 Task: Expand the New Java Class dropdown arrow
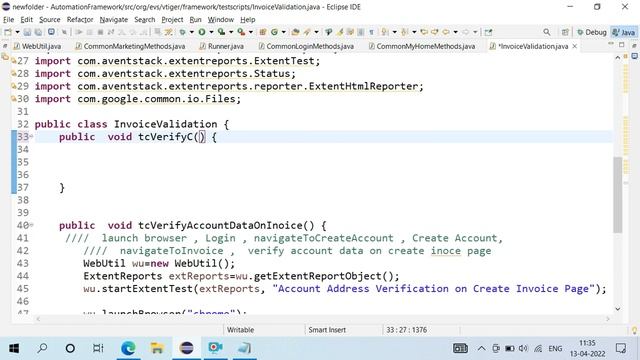click(x=283, y=32)
